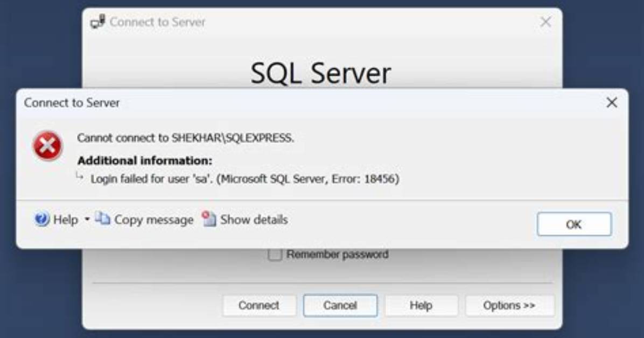
Task: Click the 'Cannot connect to SHEKHAR\SQLEXPRESS.' text
Action: (186, 138)
